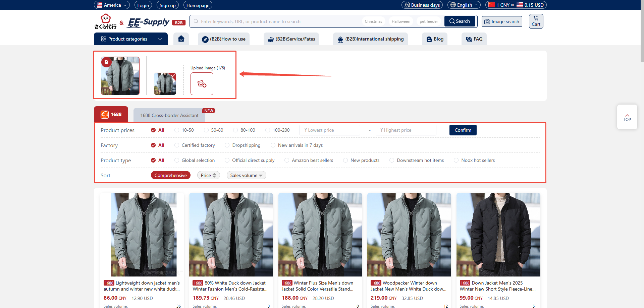This screenshot has height=308, width=644.
Task: Select Official direct supply option
Action: point(250,160)
